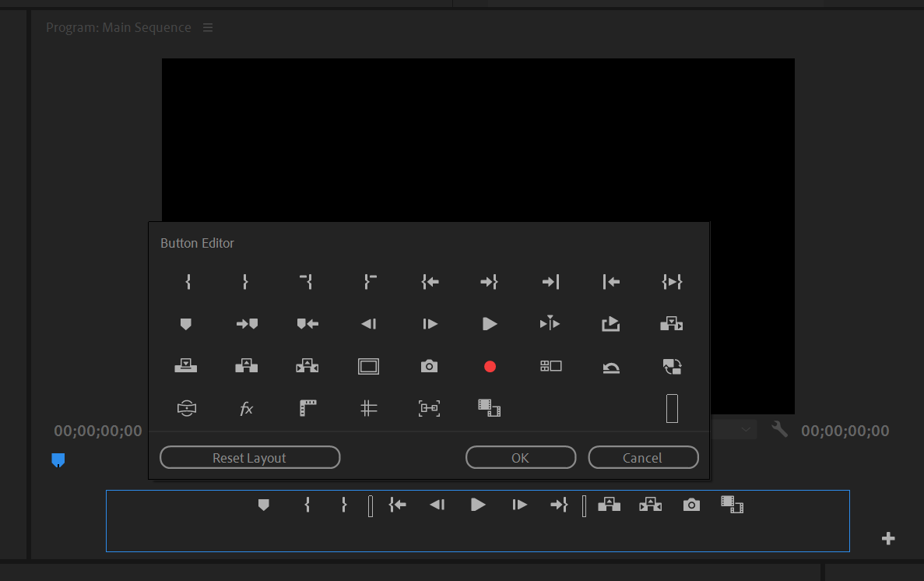Click the Mark In icon in Button Editor
The width and height of the screenshot is (924, 581).
coord(188,282)
